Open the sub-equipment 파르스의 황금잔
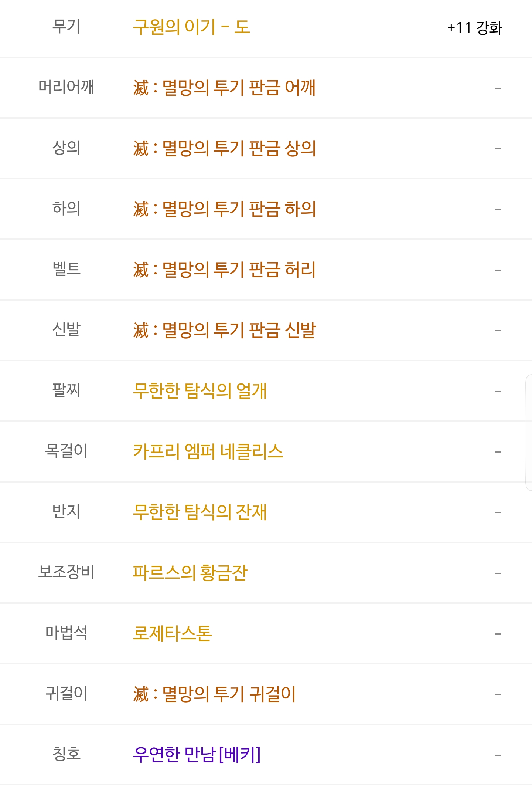532x785 pixels. tap(190, 573)
